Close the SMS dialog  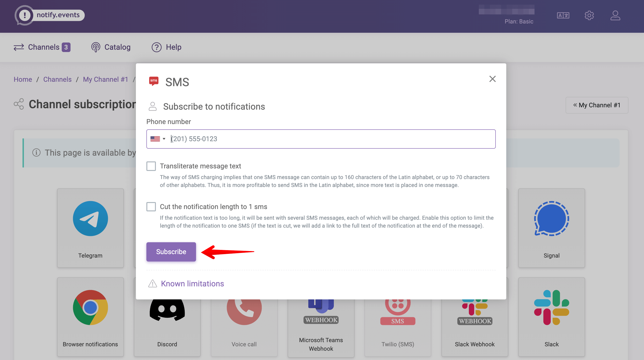(492, 79)
